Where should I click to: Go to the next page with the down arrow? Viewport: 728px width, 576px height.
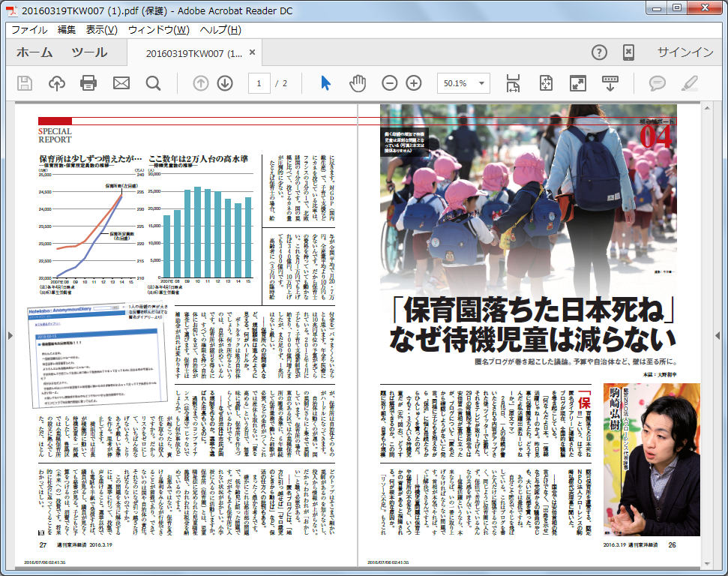(x=225, y=83)
